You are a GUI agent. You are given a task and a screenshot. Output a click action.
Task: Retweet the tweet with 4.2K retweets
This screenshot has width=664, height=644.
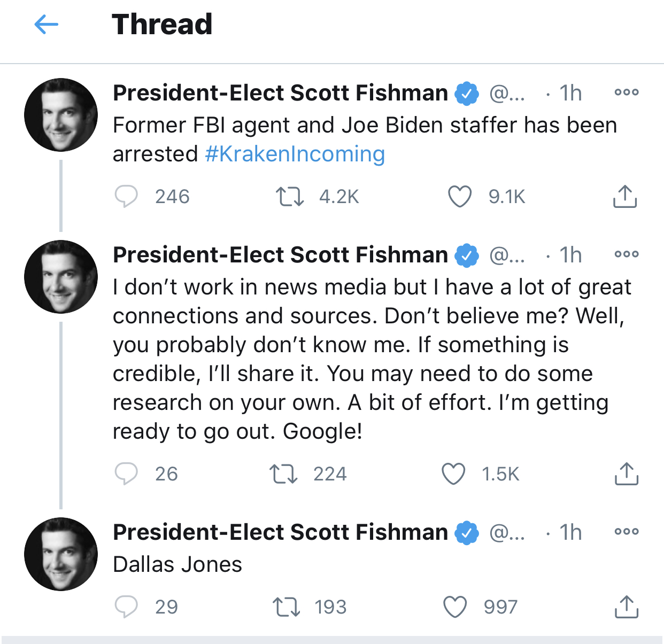pyautogui.click(x=289, y=197)
